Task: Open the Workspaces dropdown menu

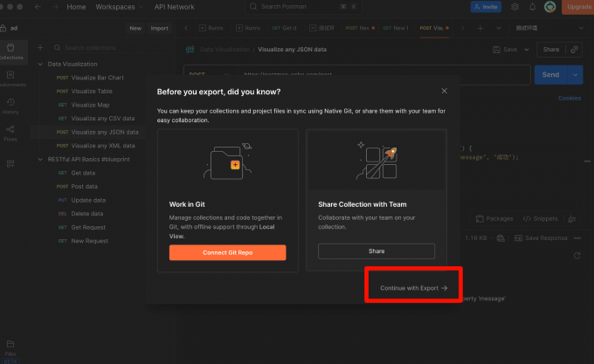Action: (119, 7)
